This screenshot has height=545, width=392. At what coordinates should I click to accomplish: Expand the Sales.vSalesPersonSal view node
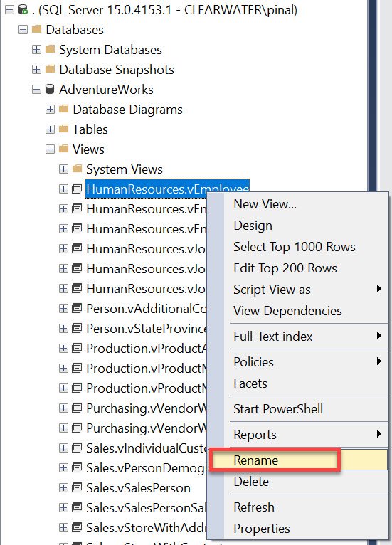63,507
